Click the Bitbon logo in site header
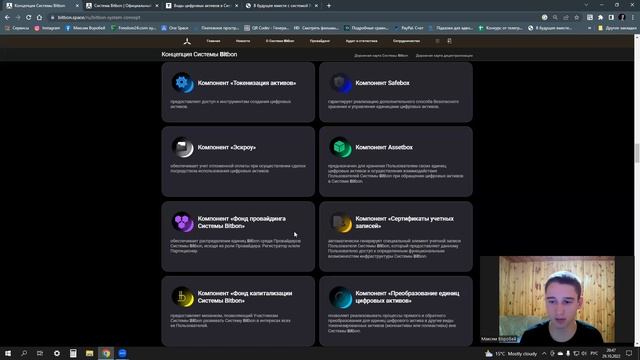640x360 pixels. coord(187,41)
